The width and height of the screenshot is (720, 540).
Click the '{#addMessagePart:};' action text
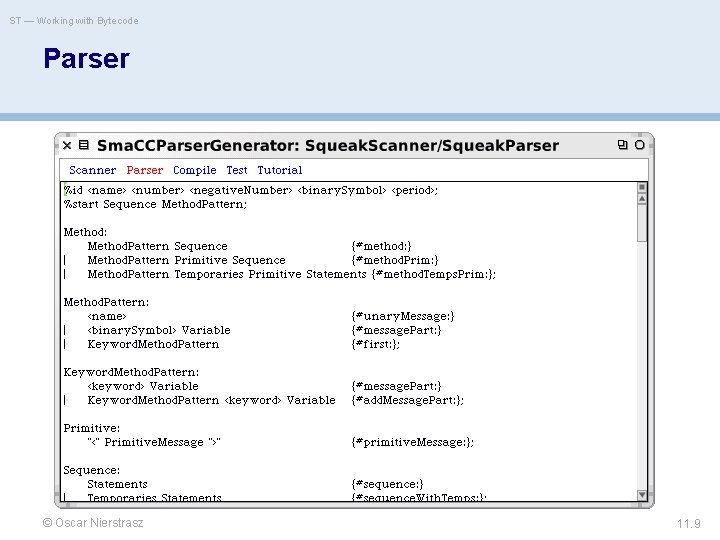point(408,400)
